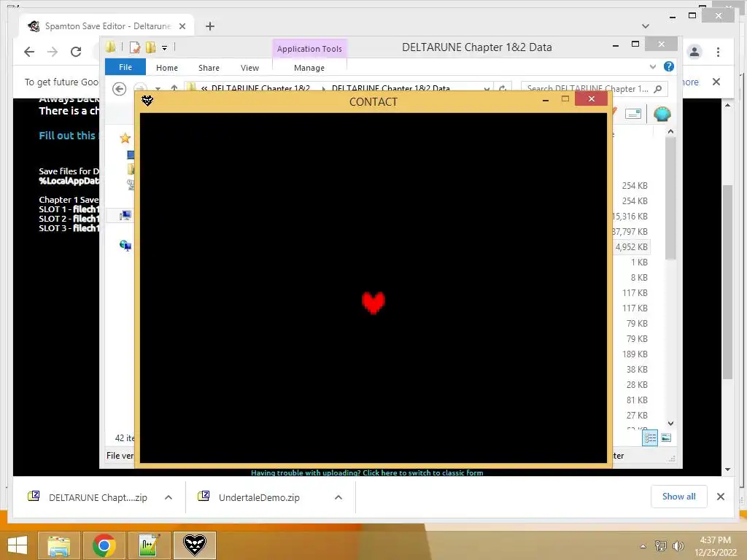Expand options for UndertaleDemo.zip download
This screenshot has width=747, height=560.
338,497
